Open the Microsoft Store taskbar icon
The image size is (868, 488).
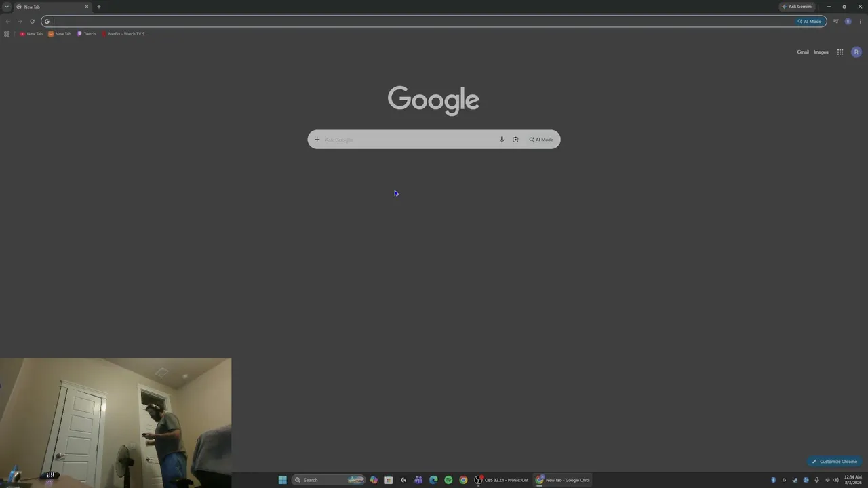(389, 480)
